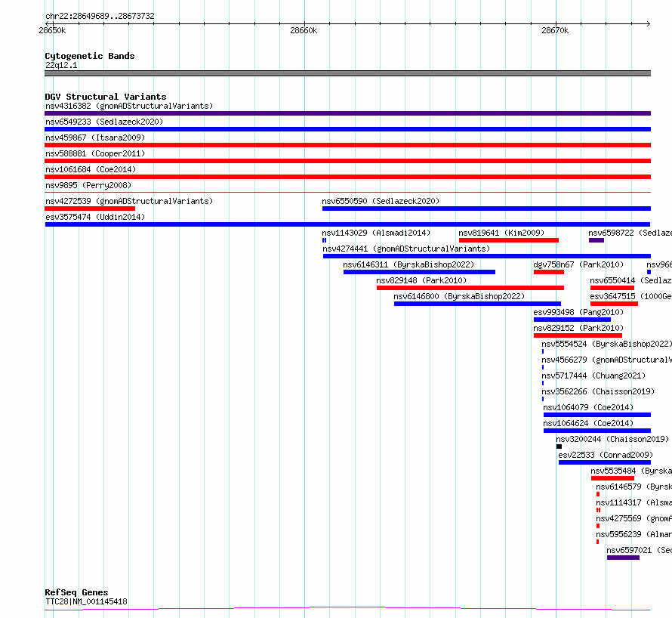Click the 28670k ruler position
The image size is (672, 618).
click(555, 30)
